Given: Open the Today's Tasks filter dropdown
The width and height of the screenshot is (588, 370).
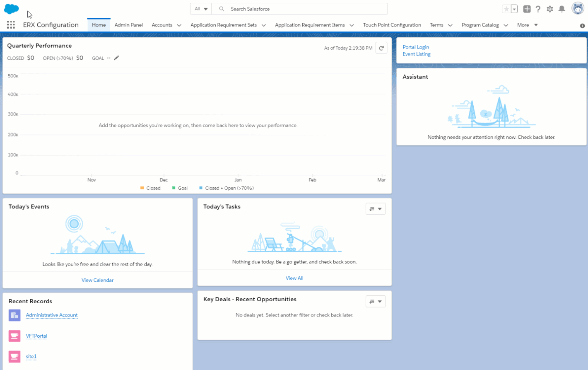Looking at the screenshot, I should [375, 209].
